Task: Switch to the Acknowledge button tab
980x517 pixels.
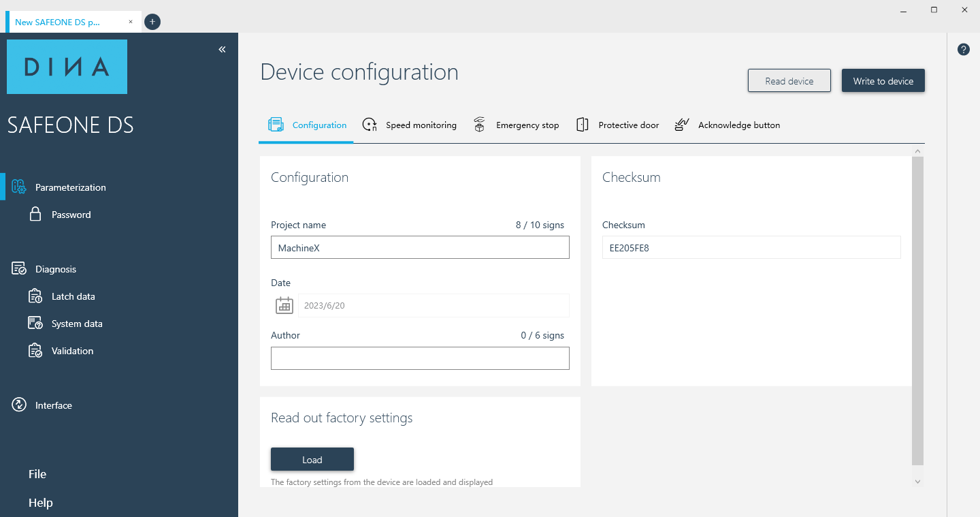Action: (x=728, y=125)
